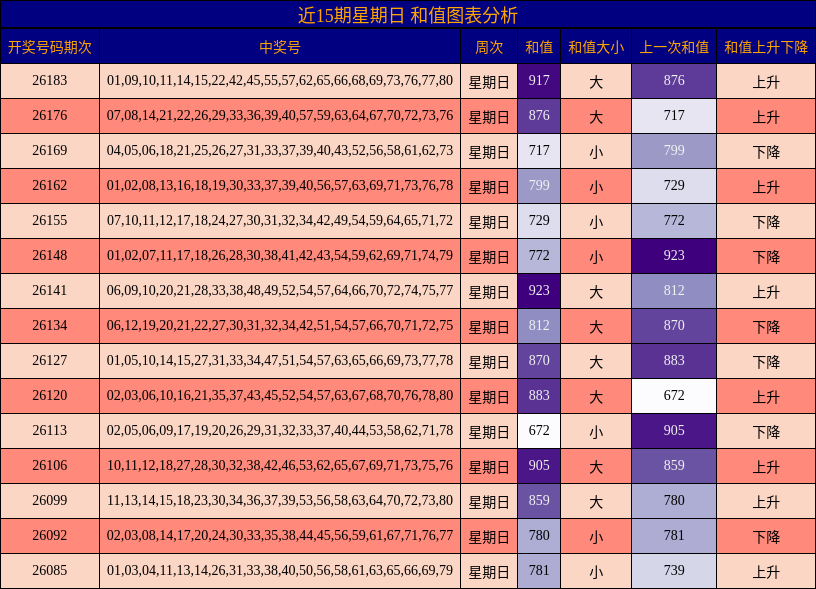
Task: Click winning numbers of draw 26085
Action: click(280, 570)
